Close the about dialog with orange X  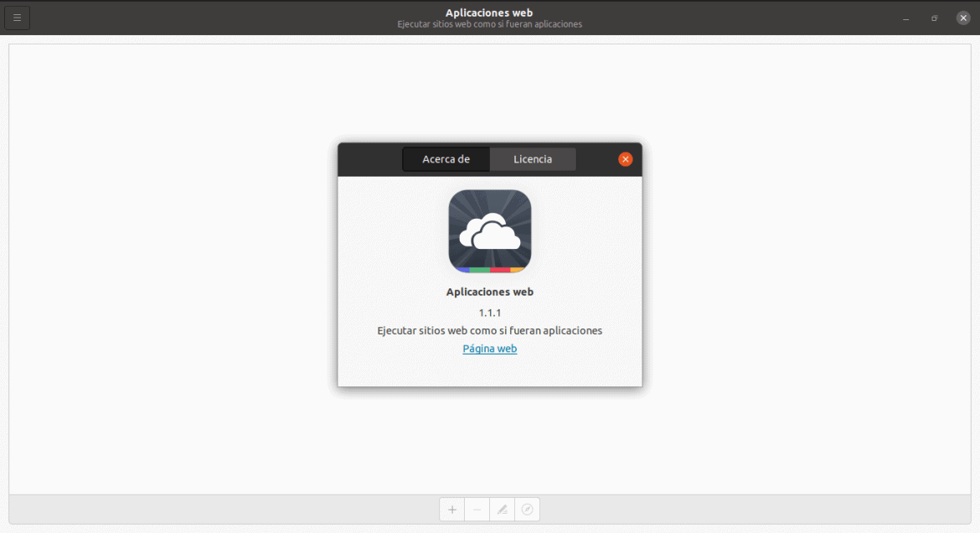[x=625, y=159]
